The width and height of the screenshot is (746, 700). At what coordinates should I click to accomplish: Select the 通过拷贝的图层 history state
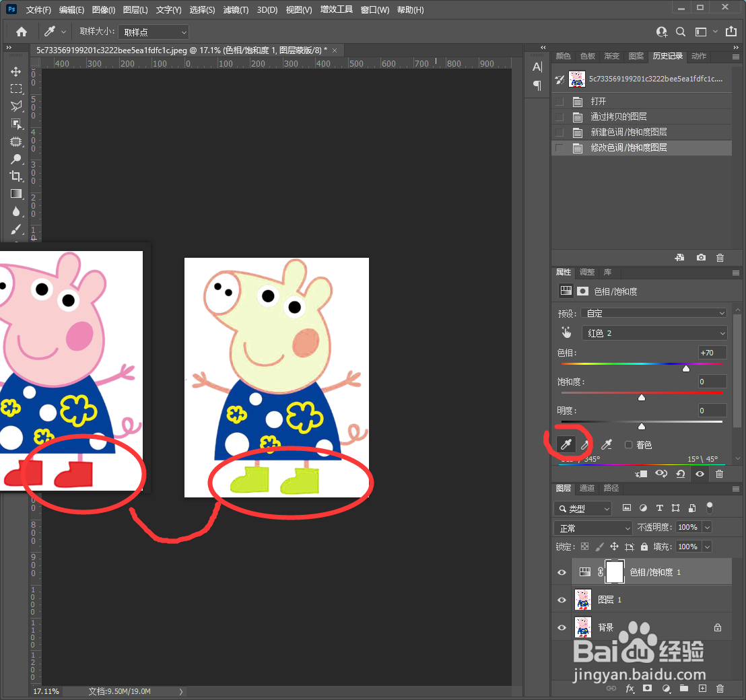pyautogui.click(x=642, y=117)
